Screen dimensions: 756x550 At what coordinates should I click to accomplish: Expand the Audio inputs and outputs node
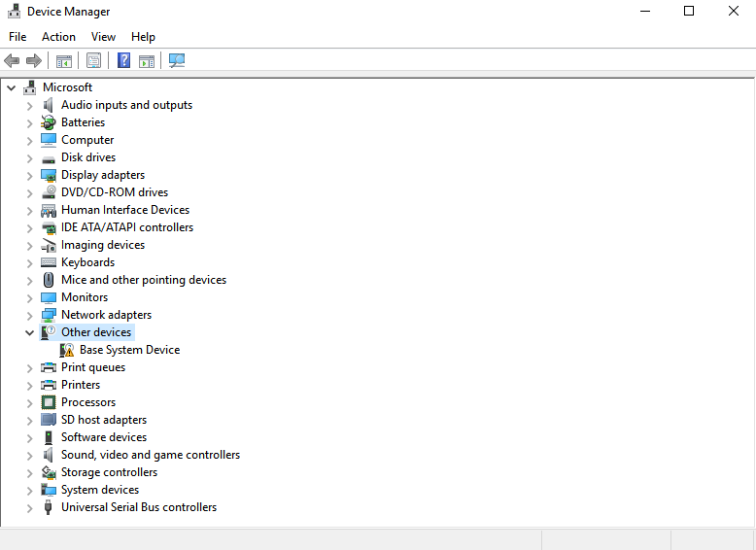click(29, 106)
